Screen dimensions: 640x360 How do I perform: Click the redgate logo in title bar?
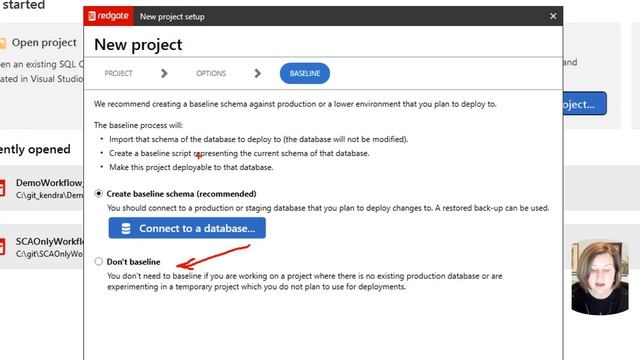pos(109,16)
